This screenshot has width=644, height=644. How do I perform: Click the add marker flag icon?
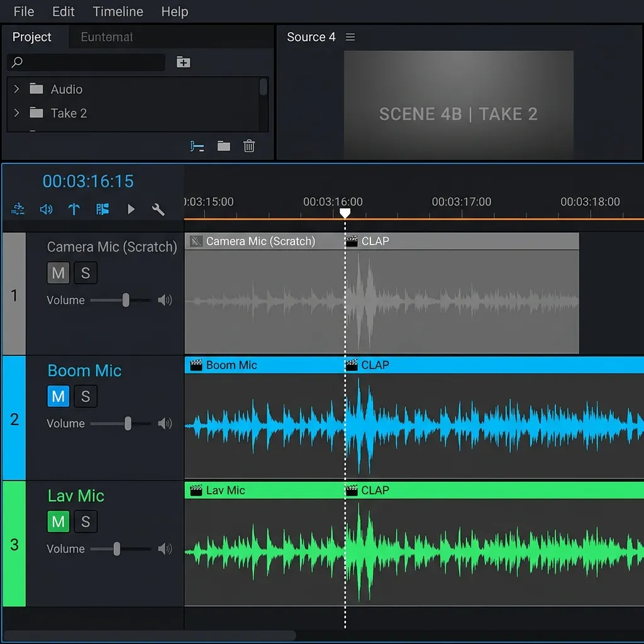103,209
